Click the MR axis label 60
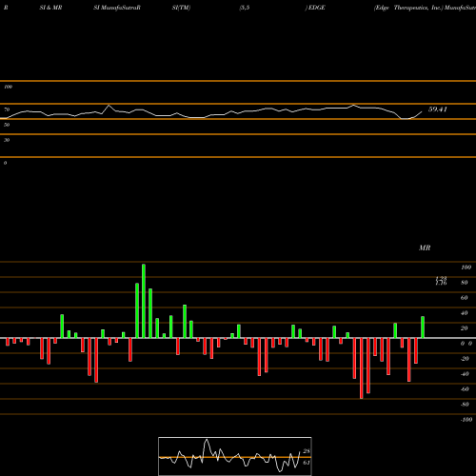This screenshot has width=476, height=476. pyautogui.click(x=465, y=298)
